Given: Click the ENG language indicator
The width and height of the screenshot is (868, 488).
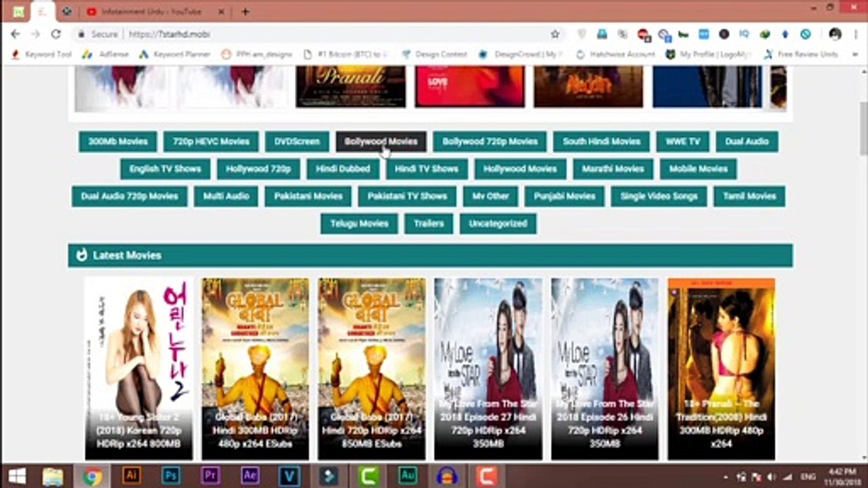Looking at the screenshot, I should click(x=808, y=477).
